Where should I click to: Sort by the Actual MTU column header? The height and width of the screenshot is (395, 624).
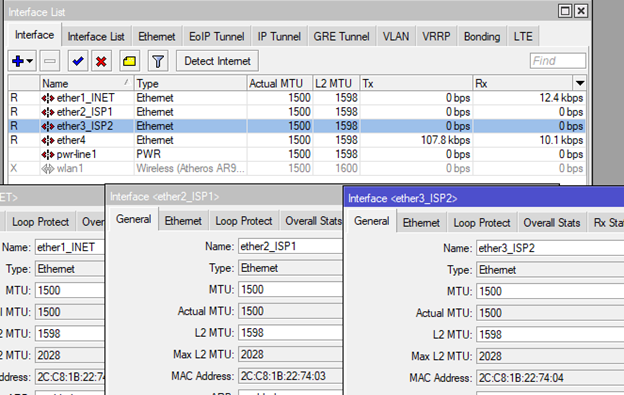coord(279,84)
